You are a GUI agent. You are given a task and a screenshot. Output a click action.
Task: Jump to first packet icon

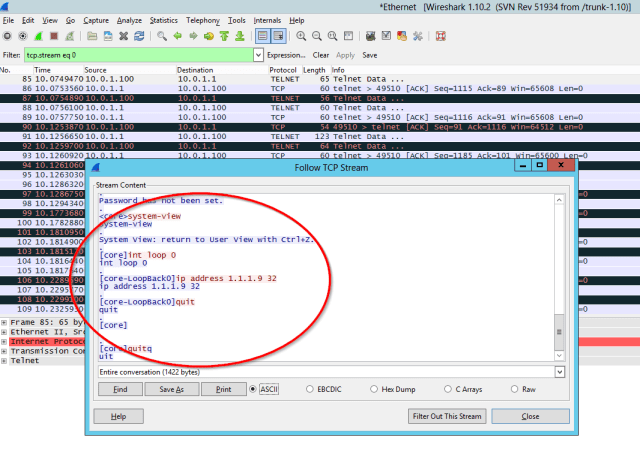point(224,36)
